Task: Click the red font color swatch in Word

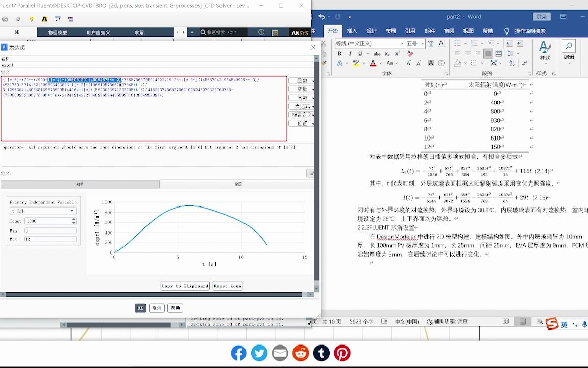Action: pos(373,63)
